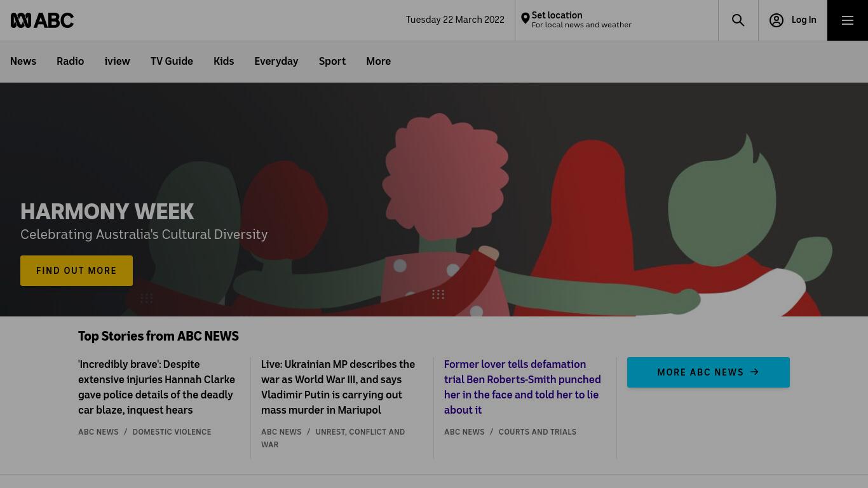The width and height of the screenshot is (868, 488).
Task: Open the Hannah Clarke inquest story
Action: pyautogui.click(x=157, y=387)
